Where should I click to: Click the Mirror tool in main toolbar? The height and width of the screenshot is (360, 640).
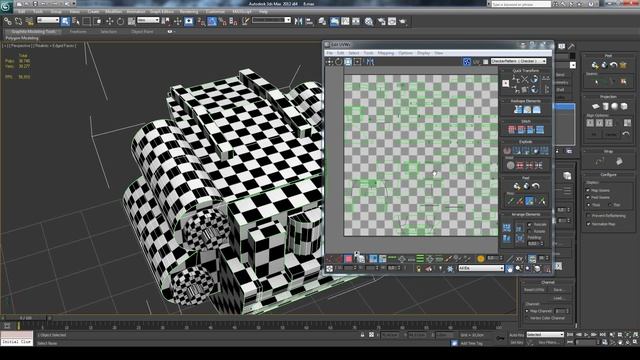298,21
